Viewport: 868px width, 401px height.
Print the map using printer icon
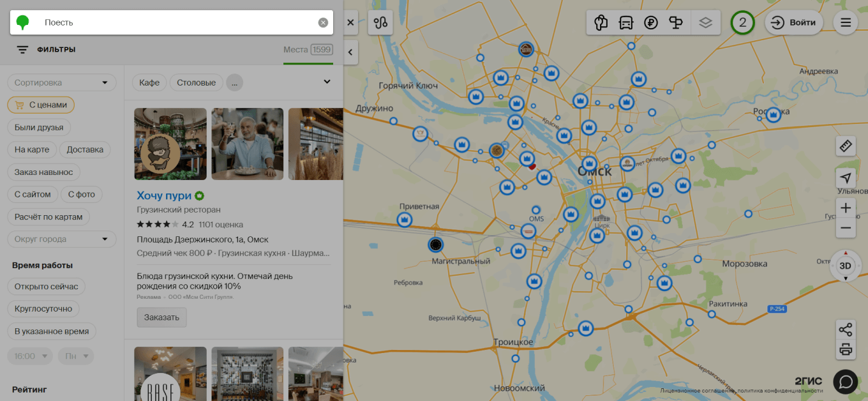(846, 349)
